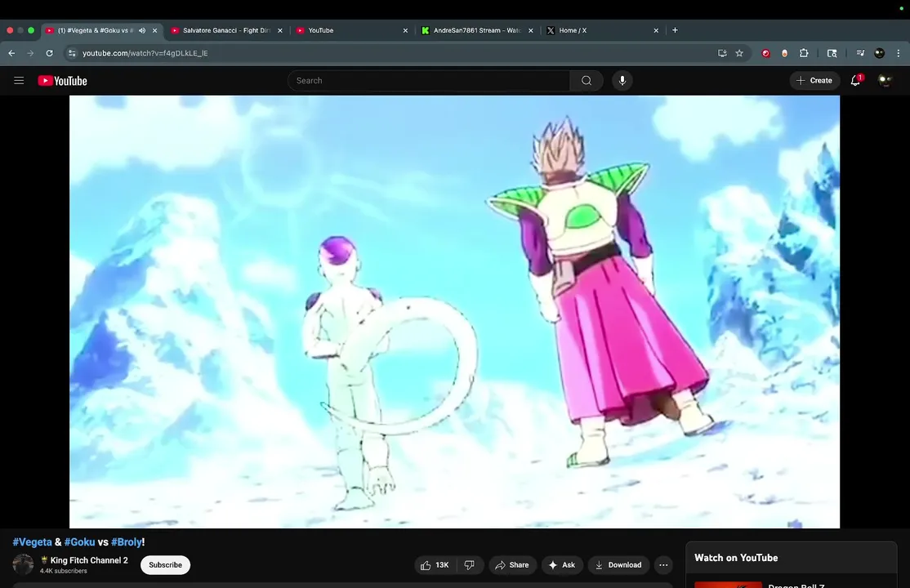Open the #Vegeta hashtag link

click(x=33, y=542)
